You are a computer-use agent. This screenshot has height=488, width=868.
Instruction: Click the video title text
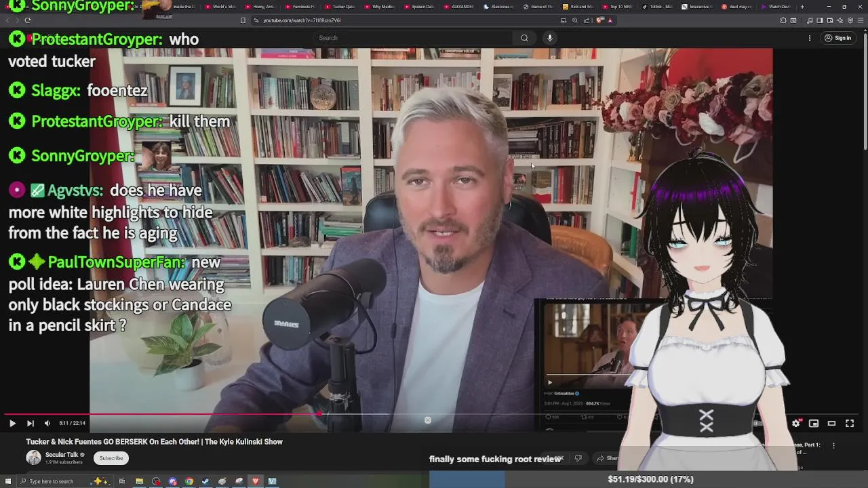click(x=155, y=442)
